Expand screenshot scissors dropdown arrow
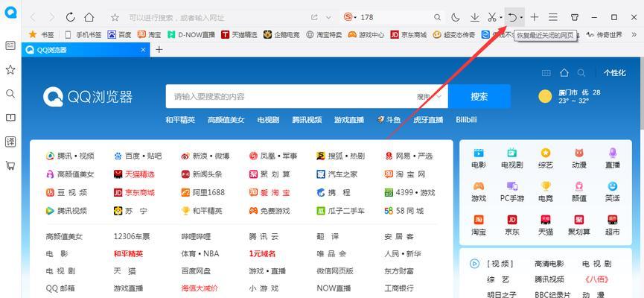 (x=501, y=18)
